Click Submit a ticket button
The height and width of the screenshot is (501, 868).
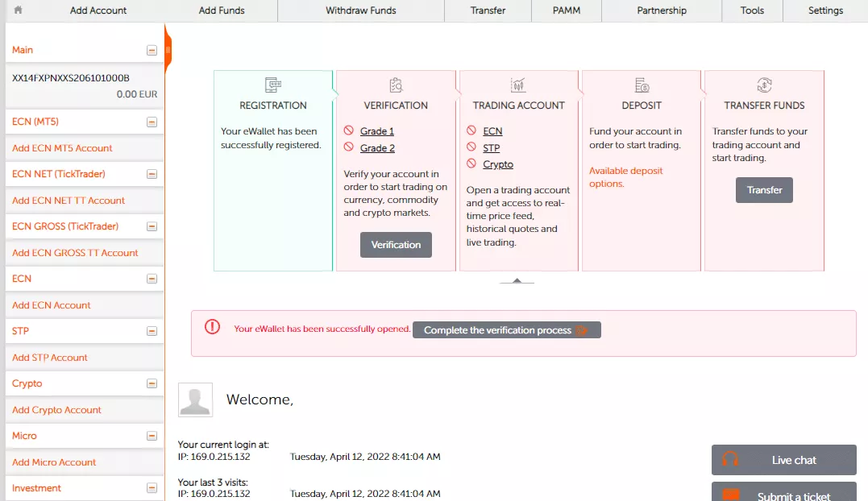point(784,491)
